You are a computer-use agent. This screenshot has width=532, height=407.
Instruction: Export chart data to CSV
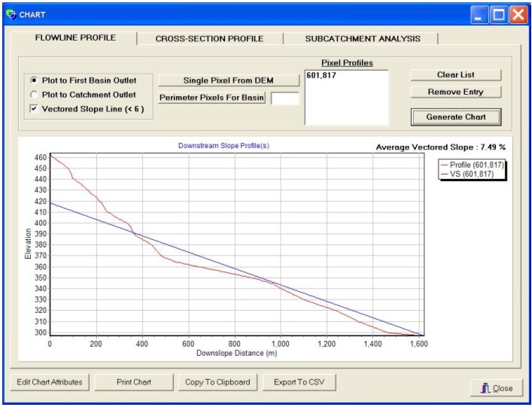[x=299, y=382]
